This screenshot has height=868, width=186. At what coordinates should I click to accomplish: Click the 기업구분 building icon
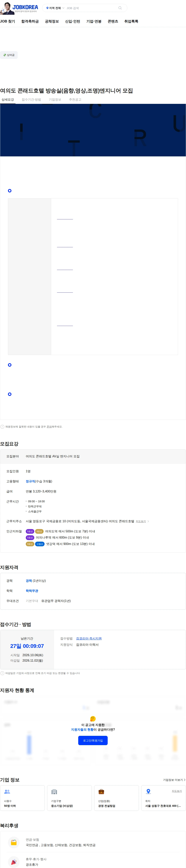[54, 791]
